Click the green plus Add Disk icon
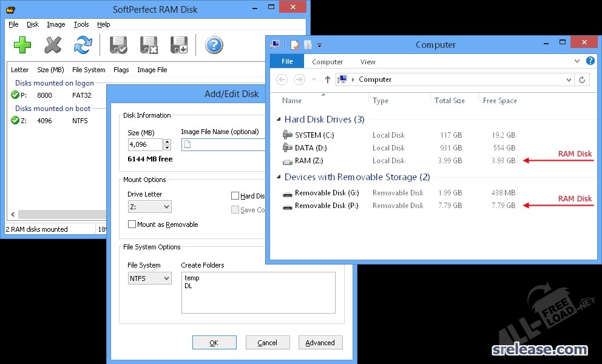602x364 pixels. (x=22, y=45)
